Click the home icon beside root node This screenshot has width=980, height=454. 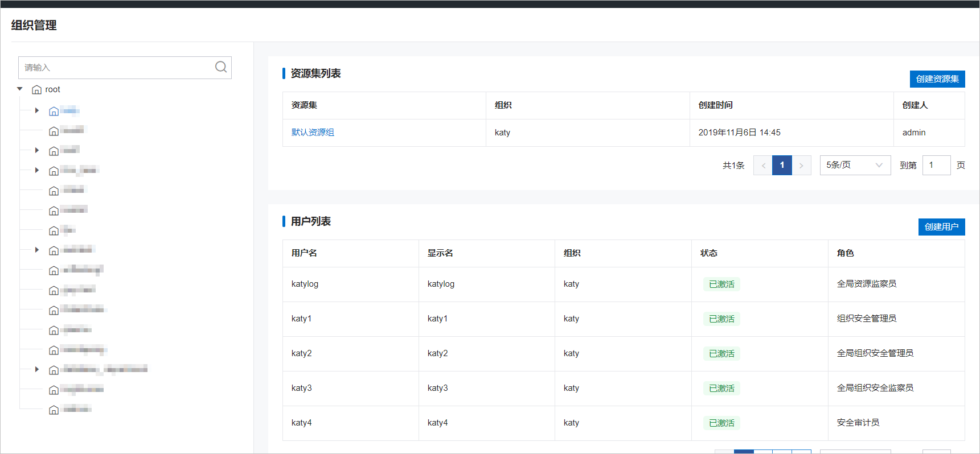(37, 90)
